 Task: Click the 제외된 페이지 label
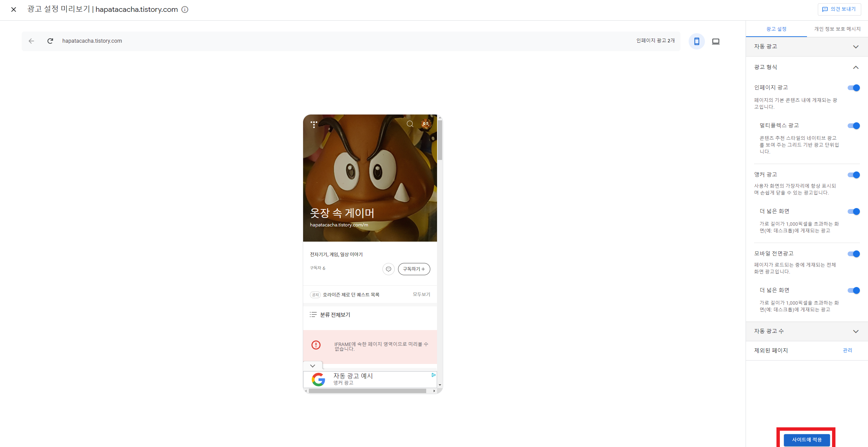[x=771, y=350]
